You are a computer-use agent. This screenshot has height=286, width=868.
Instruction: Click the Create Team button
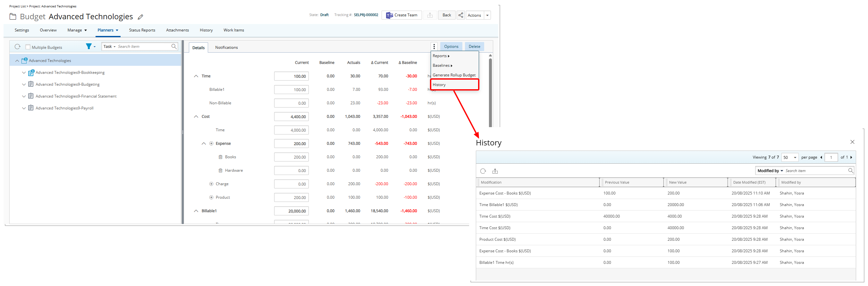tap(402, 15)
